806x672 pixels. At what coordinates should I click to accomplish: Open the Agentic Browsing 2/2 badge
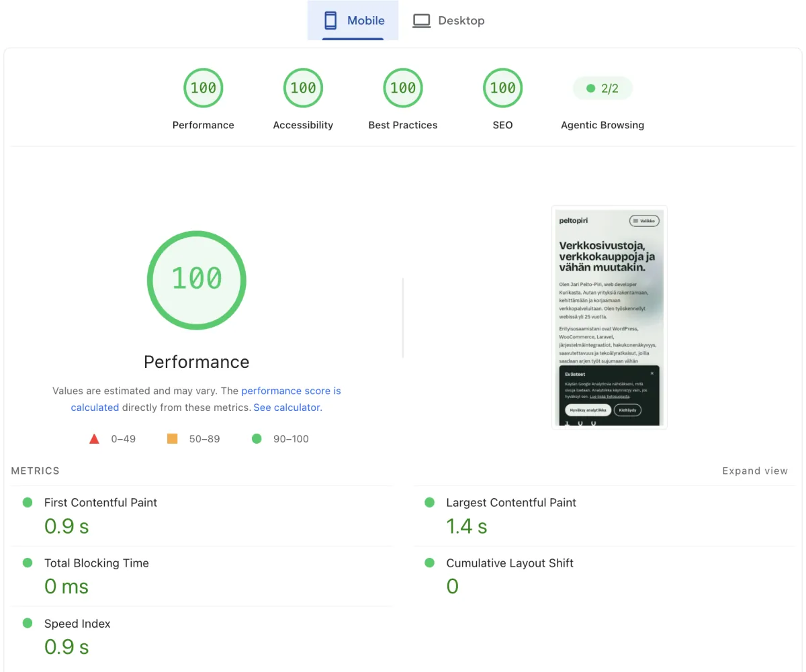coord(602,88)
